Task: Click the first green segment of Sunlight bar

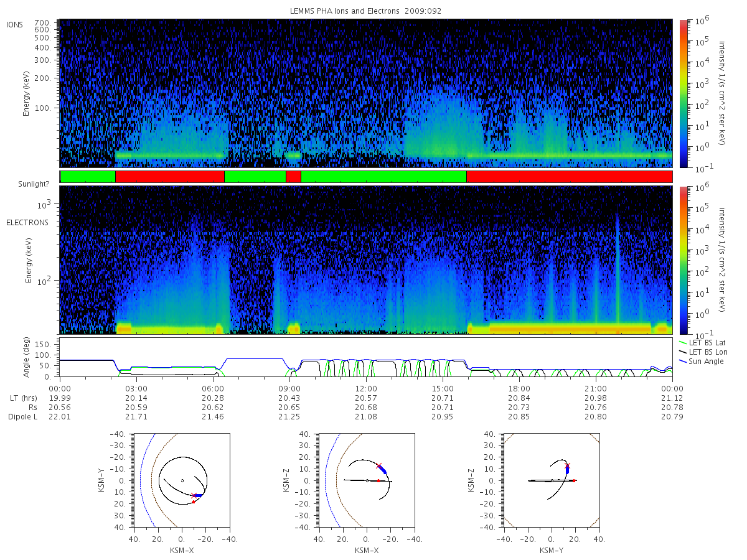Action: [x=88, y=177]
